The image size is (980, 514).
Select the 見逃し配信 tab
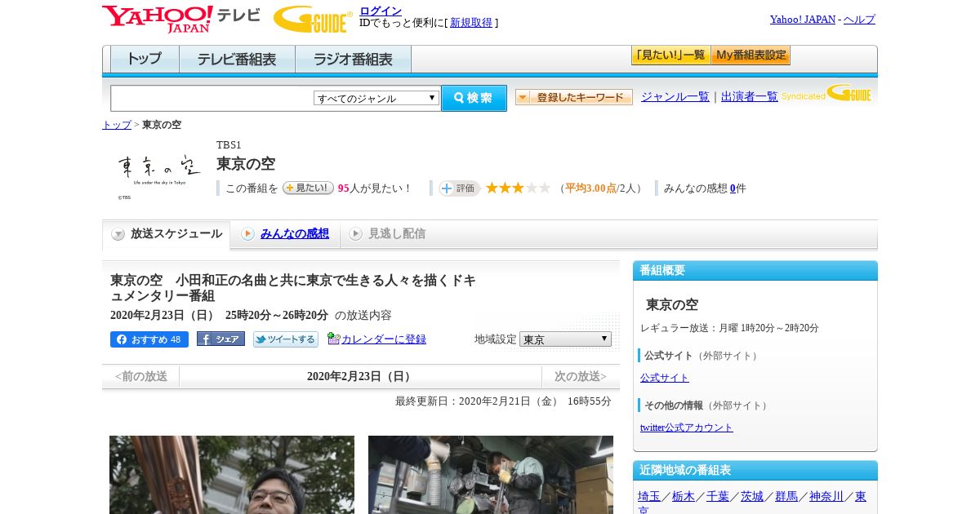[x=397, y=233]
